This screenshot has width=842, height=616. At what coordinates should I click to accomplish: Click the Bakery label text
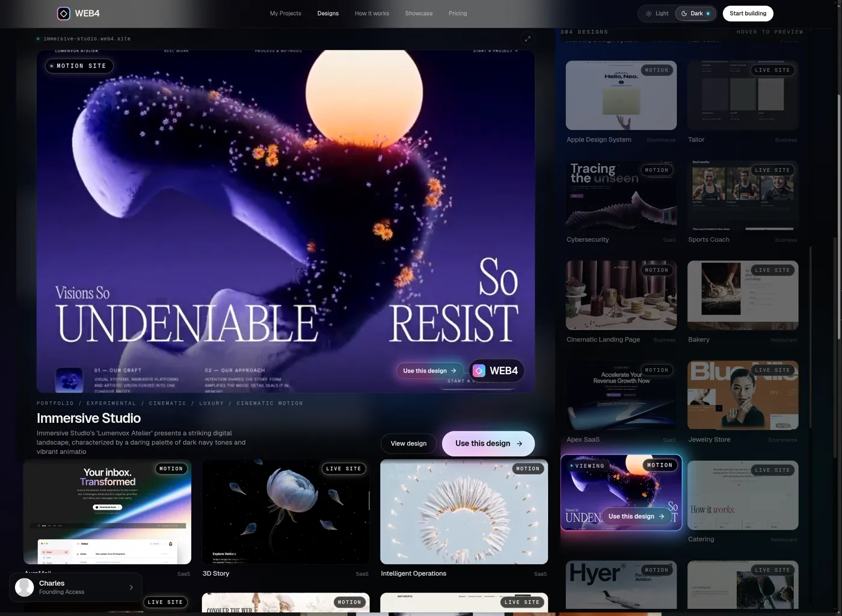click(x=699, y=340)
